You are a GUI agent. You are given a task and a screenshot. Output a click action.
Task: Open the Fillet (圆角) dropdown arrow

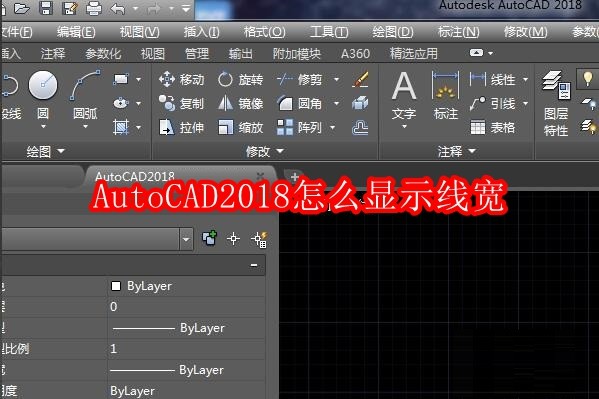[337, 103]
